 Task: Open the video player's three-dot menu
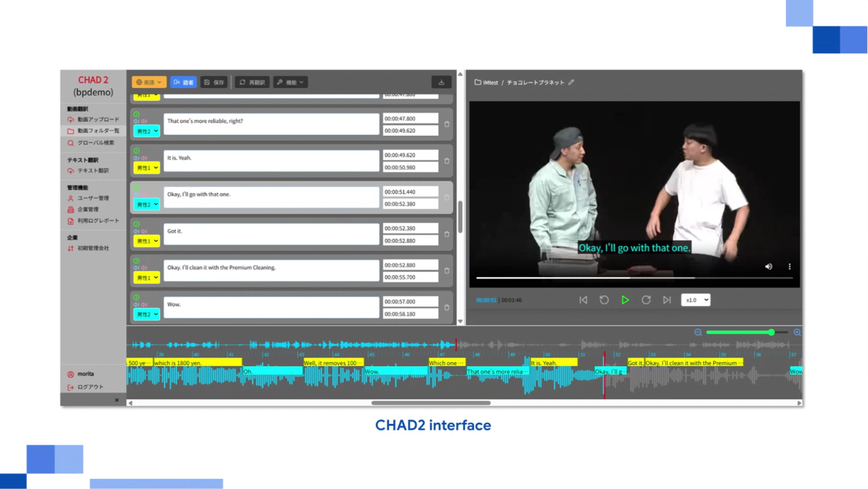[x=789, y=267]
